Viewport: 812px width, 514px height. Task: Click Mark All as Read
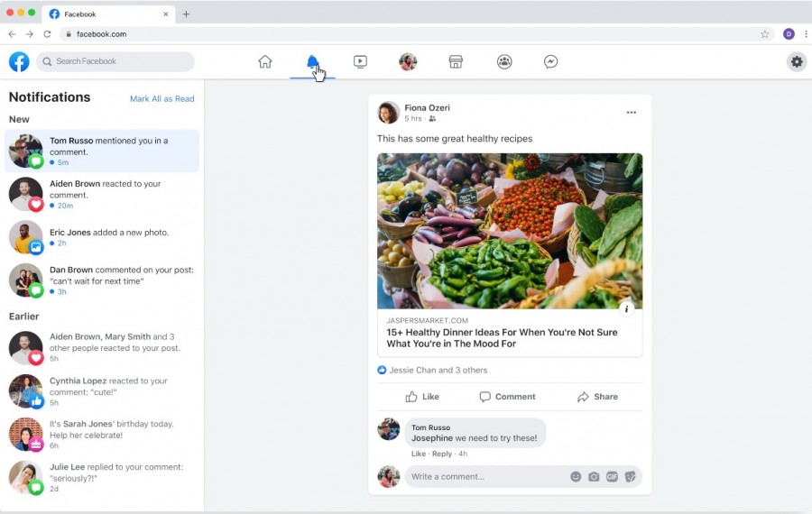coord(161,98)
